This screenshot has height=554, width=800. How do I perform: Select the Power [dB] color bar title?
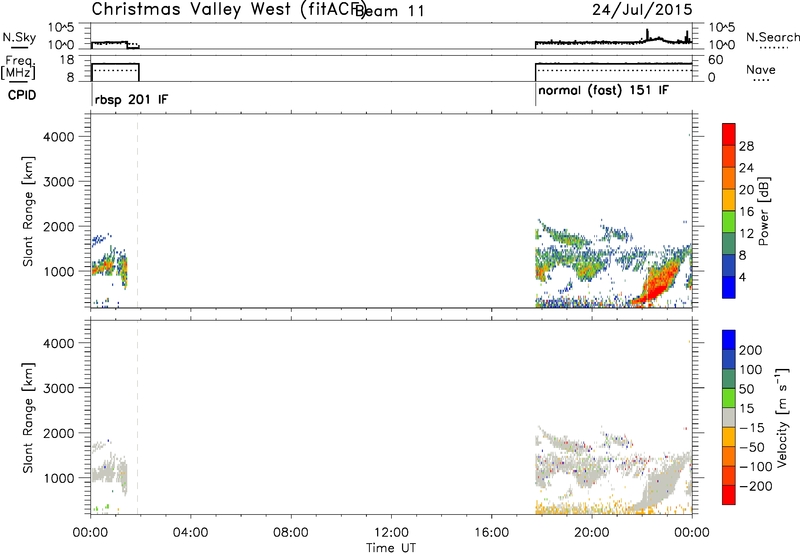(x=763, y=211)
